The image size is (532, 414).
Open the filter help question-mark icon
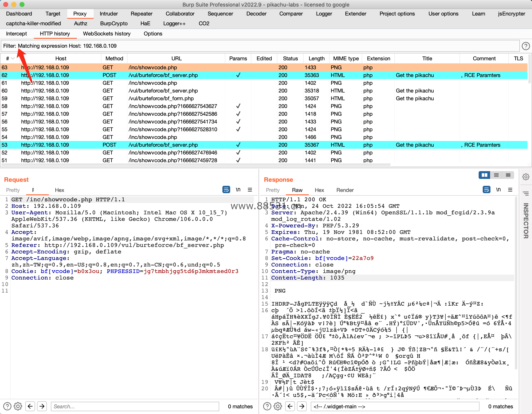pos(526,46)
